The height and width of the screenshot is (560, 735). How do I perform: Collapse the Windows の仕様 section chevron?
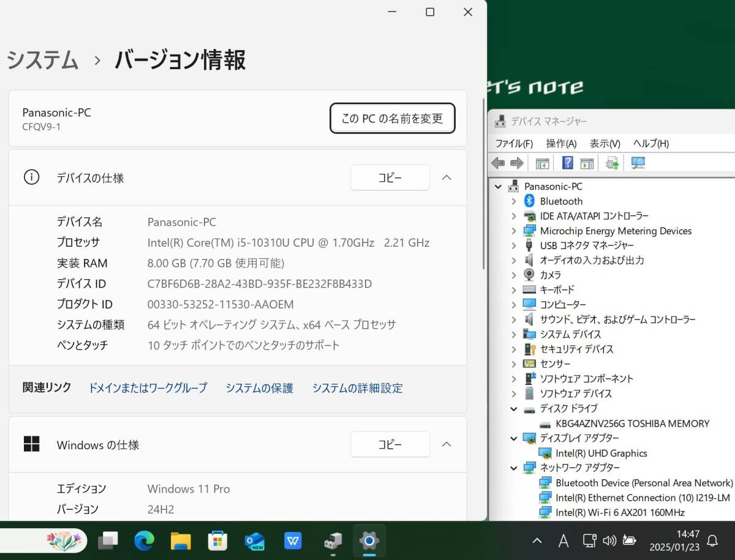coord(447,445)
